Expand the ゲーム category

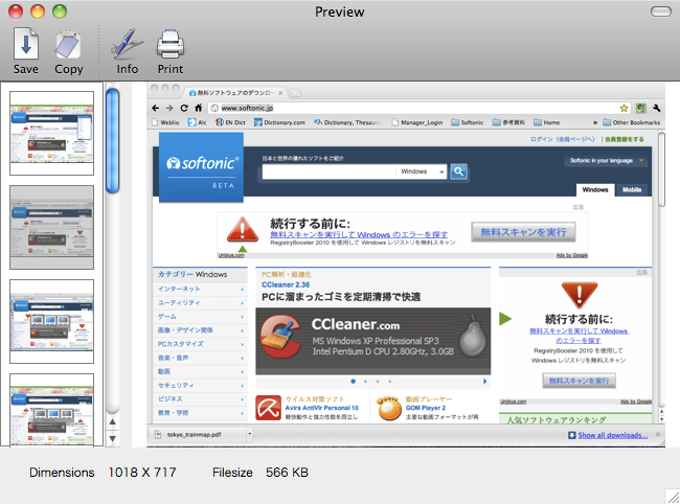200,317
